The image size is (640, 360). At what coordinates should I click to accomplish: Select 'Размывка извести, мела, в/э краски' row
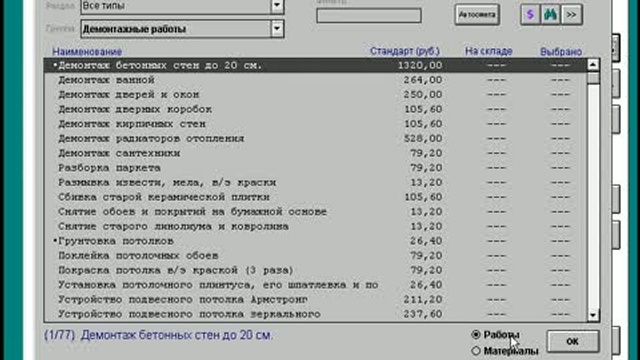(x=315, y=182)
